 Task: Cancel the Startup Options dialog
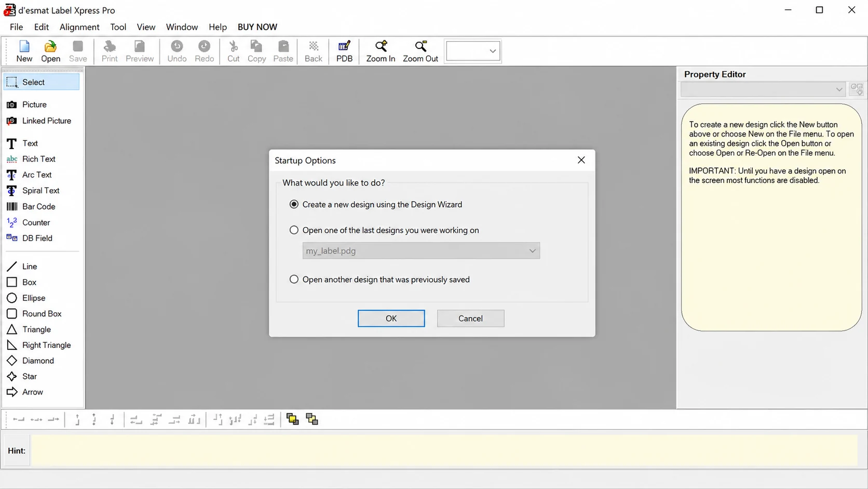click(470, 319)
